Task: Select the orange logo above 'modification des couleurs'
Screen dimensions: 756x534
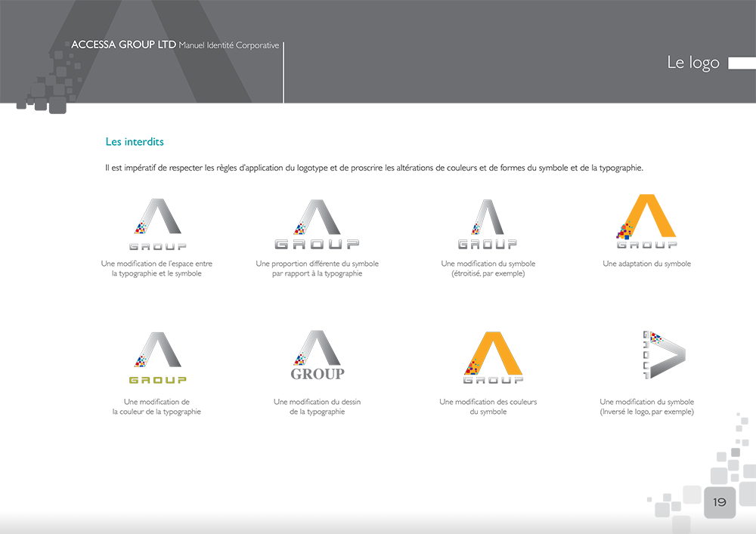Action: (x=493, y=357)
